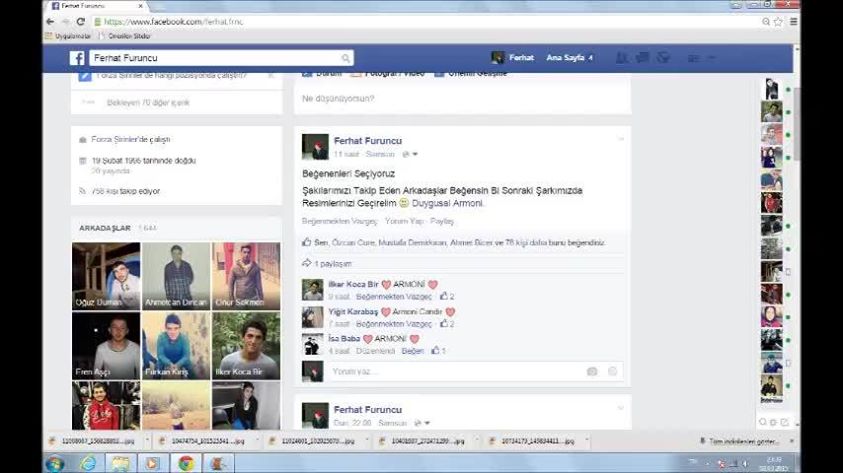Click the browser address bar URL

(173, 22)
